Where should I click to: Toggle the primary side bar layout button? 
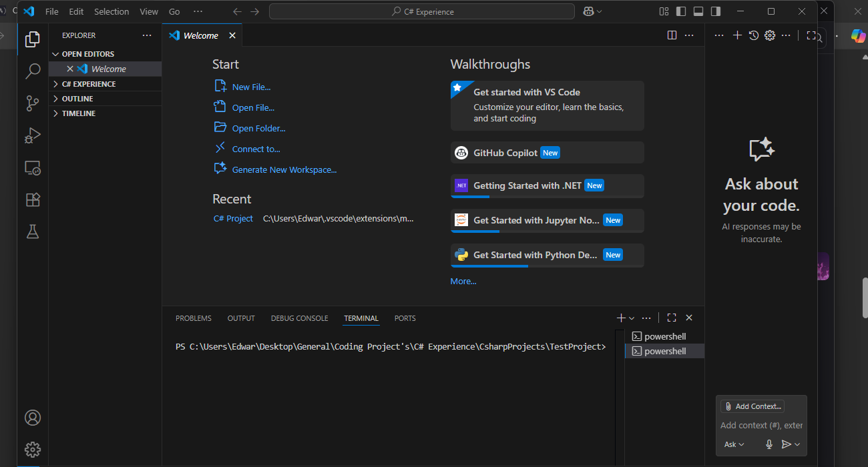pyautogui.click(x=681, y=11)
